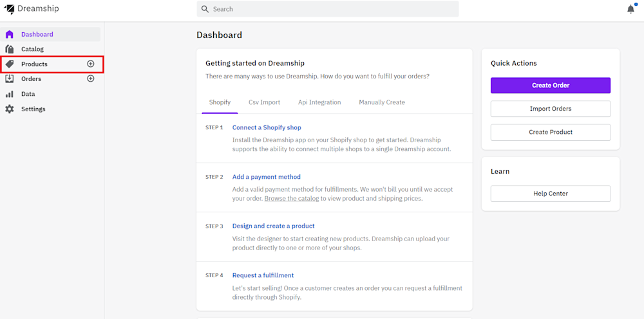Click the Dreamship logo icon

[9, 9]
